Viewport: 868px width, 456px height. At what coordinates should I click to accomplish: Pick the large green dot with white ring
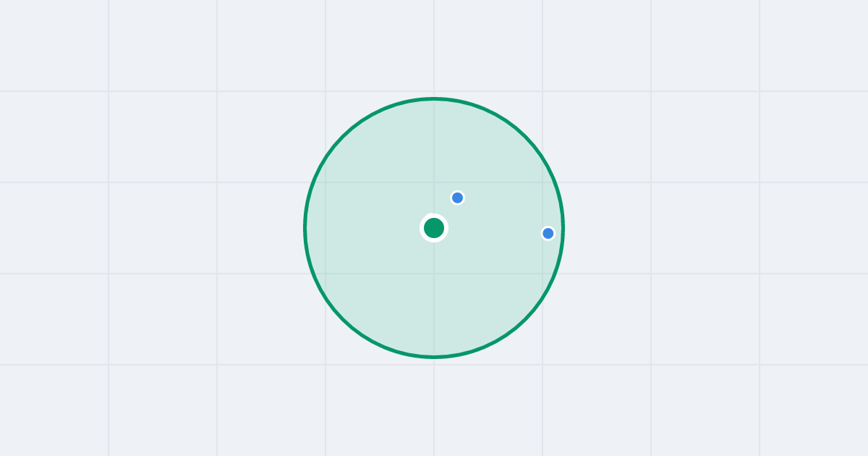click(434, 228)
